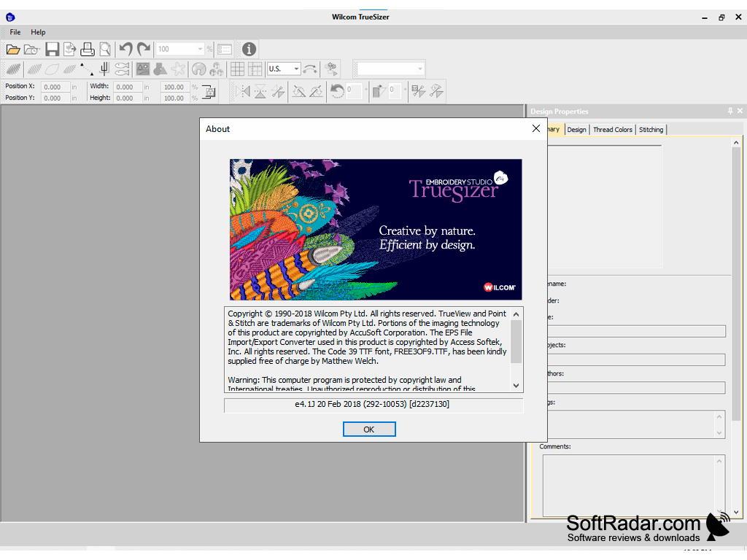The width and height of the screenshot is (747, 560).
Task: Redo the last undone action
Action: (x=144, y=49)
